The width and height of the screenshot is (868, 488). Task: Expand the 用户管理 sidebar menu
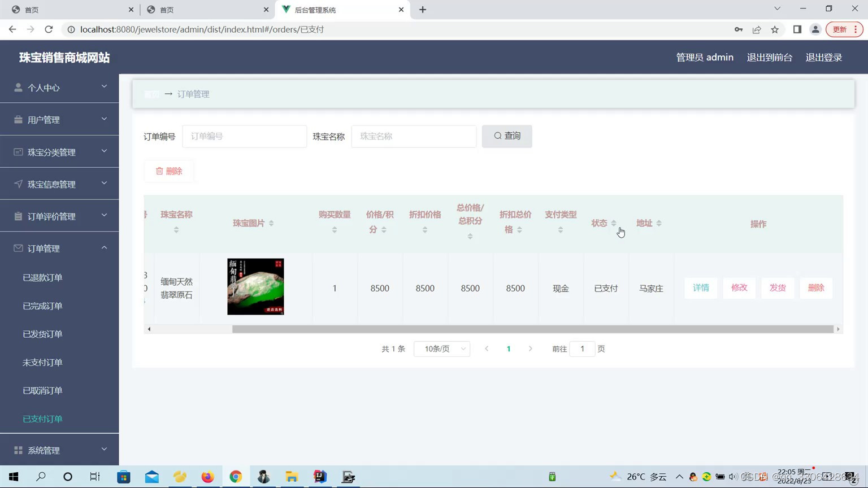point(59,120)
